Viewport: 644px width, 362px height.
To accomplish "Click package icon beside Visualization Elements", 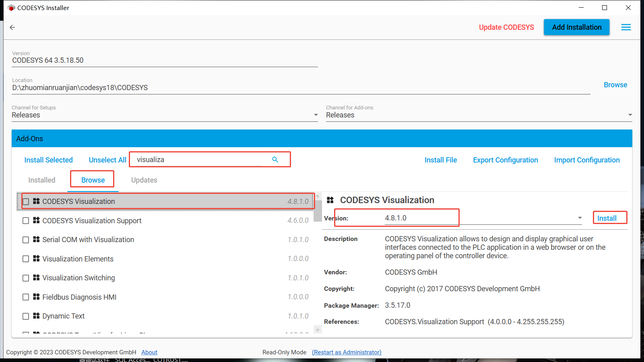I will (36, 259).
